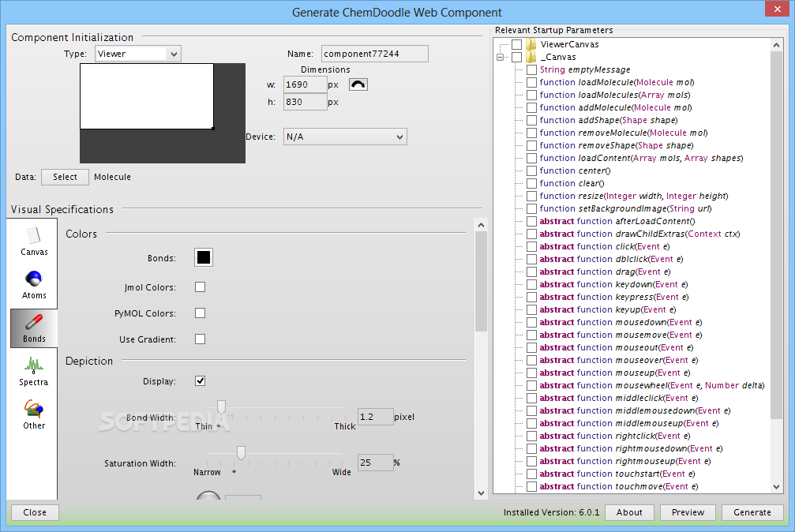Select the drawChildExtras(Context ctx) row

[639, 234]
